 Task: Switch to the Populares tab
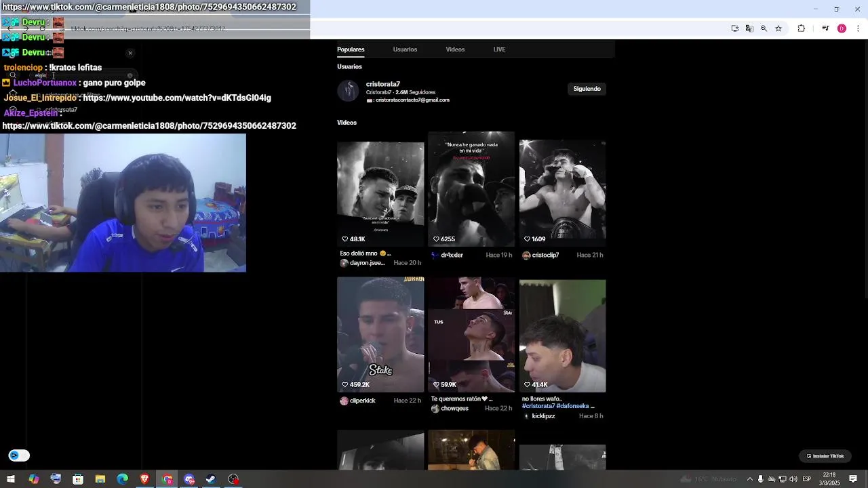pos(351,49)
